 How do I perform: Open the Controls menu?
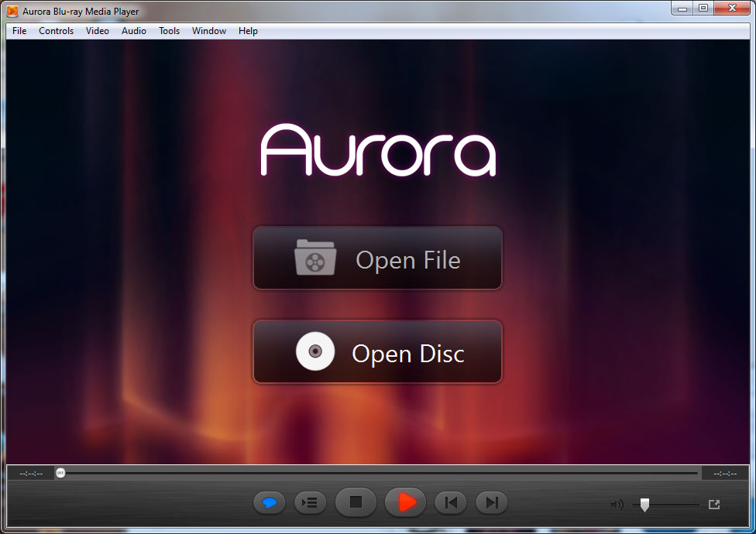click(x=56, y=31)
